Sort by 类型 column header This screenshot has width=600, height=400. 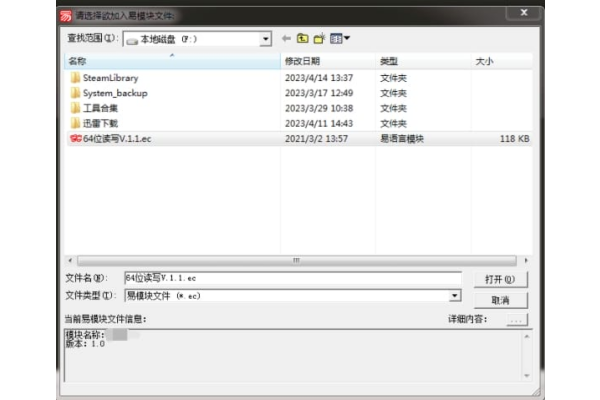tap(423, 61)
